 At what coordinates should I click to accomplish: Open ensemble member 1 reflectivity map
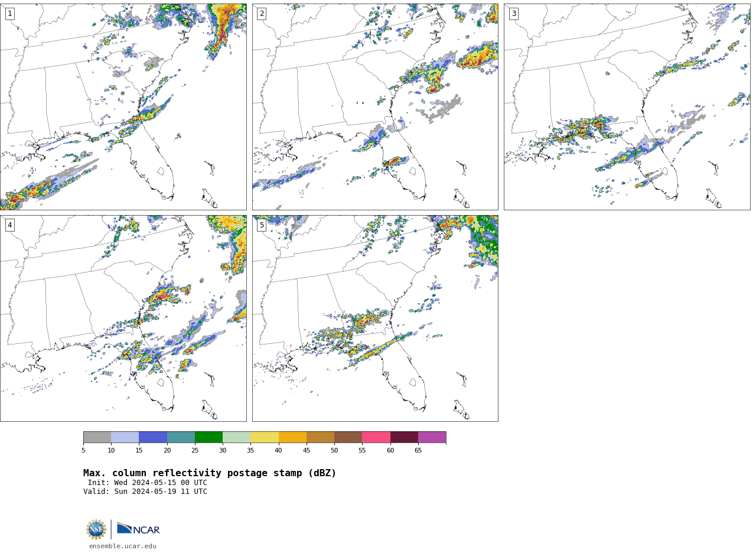click(x=123, y=107)
